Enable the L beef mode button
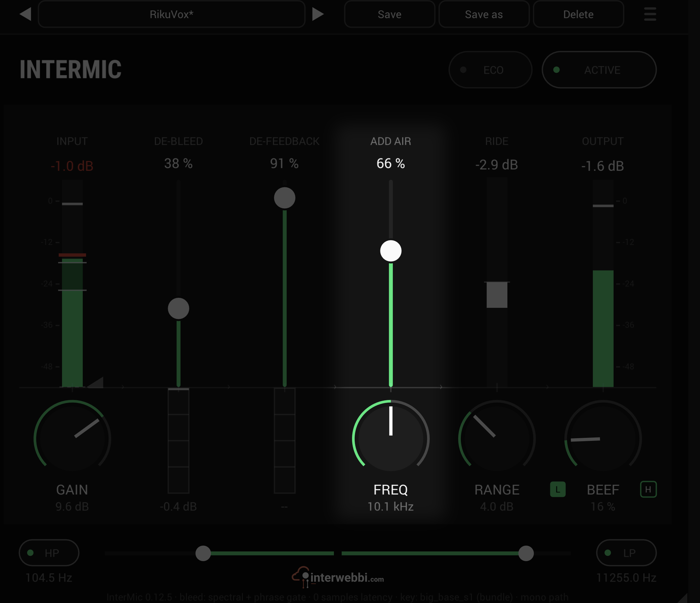Screen dimensions: 700x603 (x=558, y=489)
